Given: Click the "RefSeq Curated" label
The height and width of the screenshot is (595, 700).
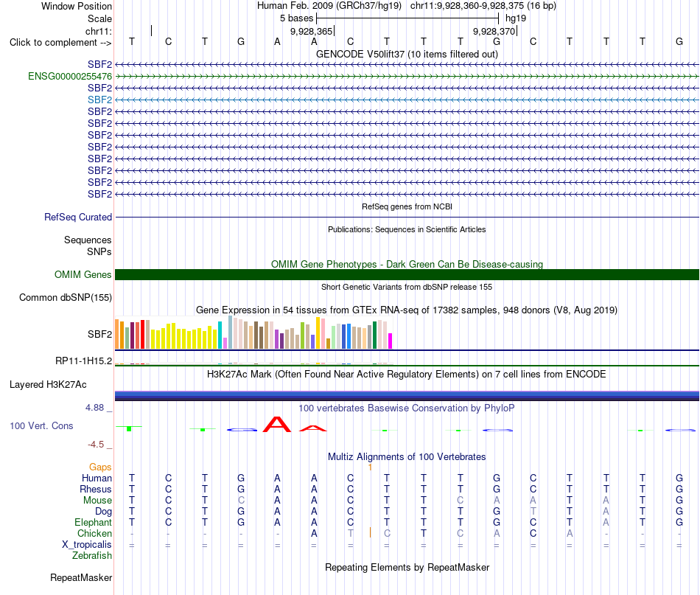Looking at the screenshot, I should click(77, 217).
